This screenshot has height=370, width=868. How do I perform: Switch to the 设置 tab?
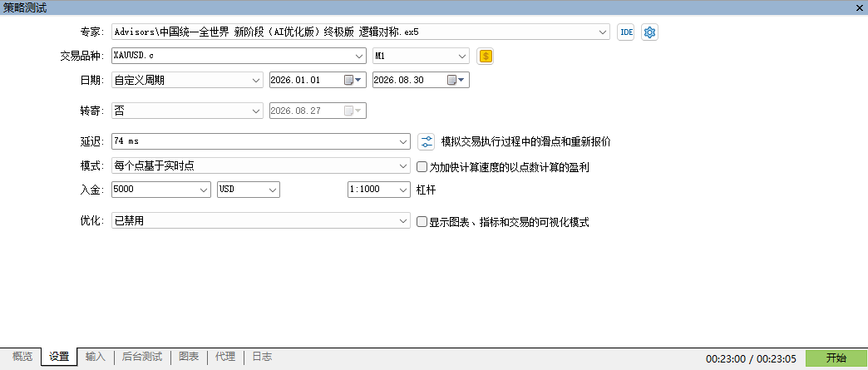pyautogui.click(x=59, y=357)
